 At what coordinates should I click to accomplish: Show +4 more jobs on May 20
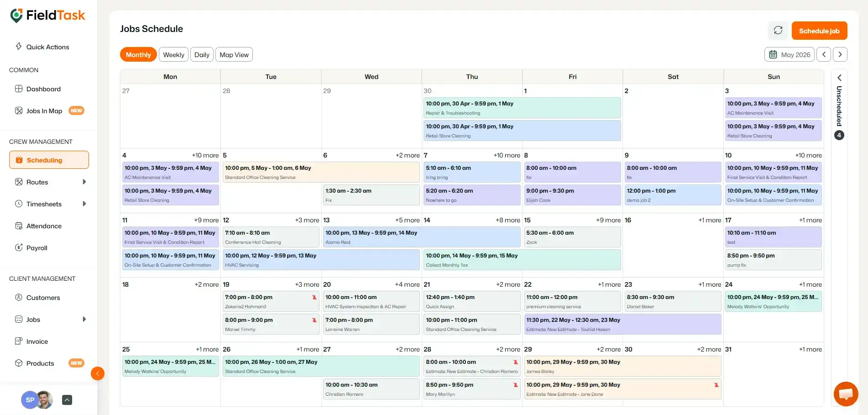point(407,284)
